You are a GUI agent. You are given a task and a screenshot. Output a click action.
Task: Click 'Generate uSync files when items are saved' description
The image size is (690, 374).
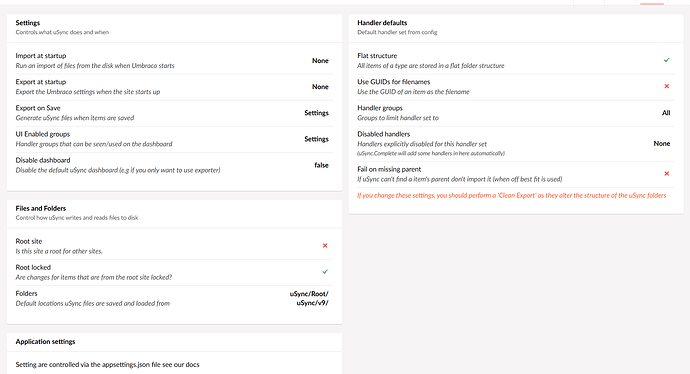[x=75, y=118]
